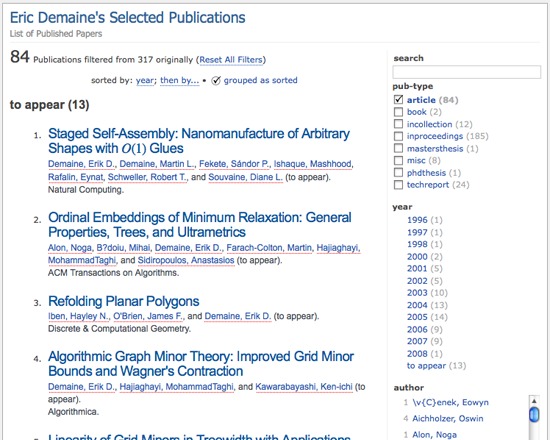Image resolution: width=550 pixels, height=440 pixels.
Task: Select author \v{C}enek, Eowyn in facet
Action: pos(450,402)
